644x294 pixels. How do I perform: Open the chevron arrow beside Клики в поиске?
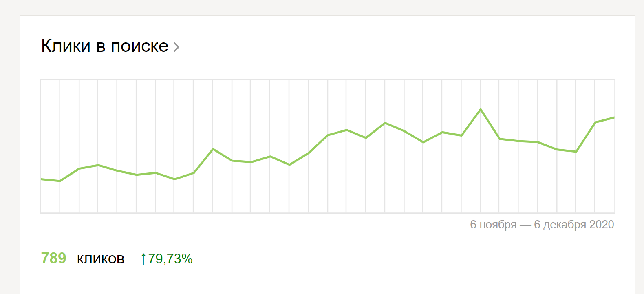point(176,47)
